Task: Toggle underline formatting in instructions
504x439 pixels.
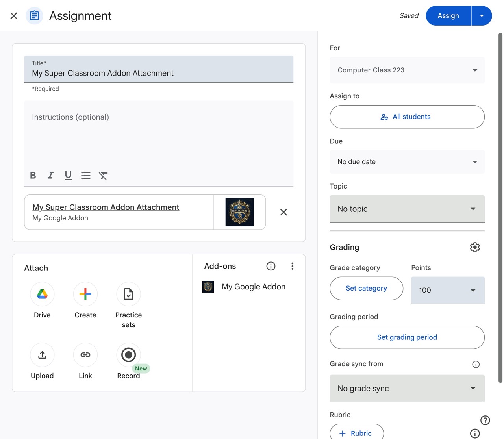Action: coord(68,175)
